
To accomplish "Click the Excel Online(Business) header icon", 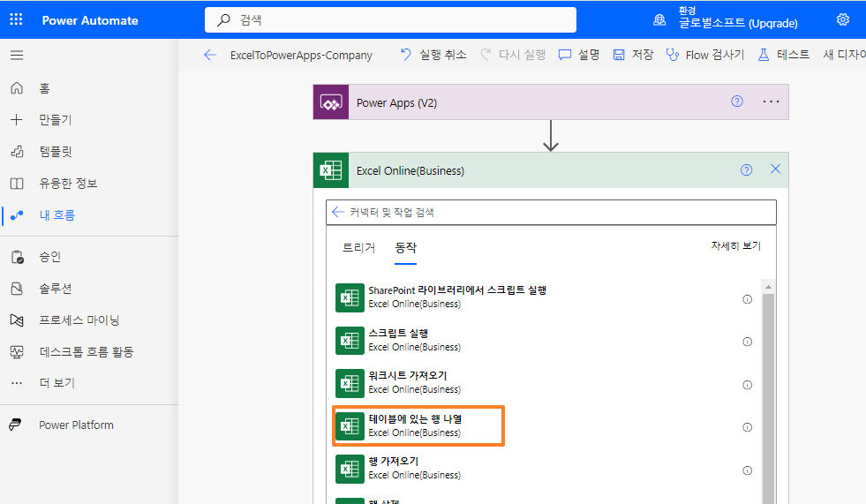I will tap(331, 170).
